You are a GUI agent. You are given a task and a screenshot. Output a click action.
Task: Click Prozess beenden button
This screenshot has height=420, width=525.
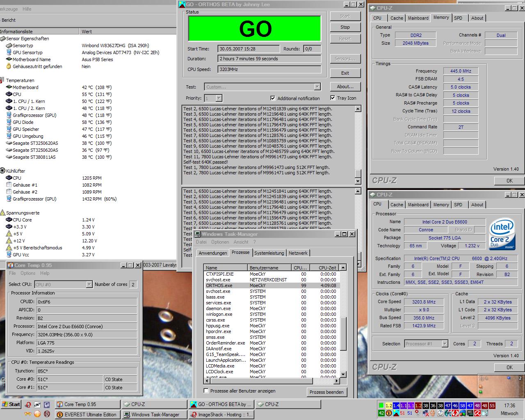coord(326,392)
